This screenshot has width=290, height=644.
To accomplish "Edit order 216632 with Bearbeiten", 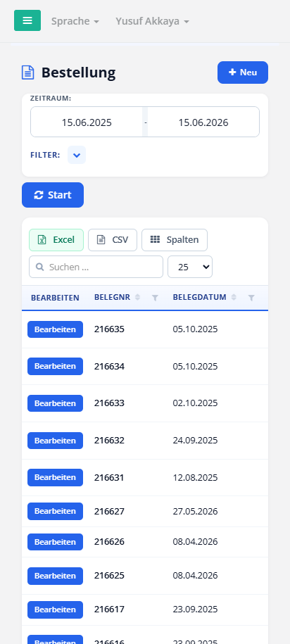I will tap(55, 441).
